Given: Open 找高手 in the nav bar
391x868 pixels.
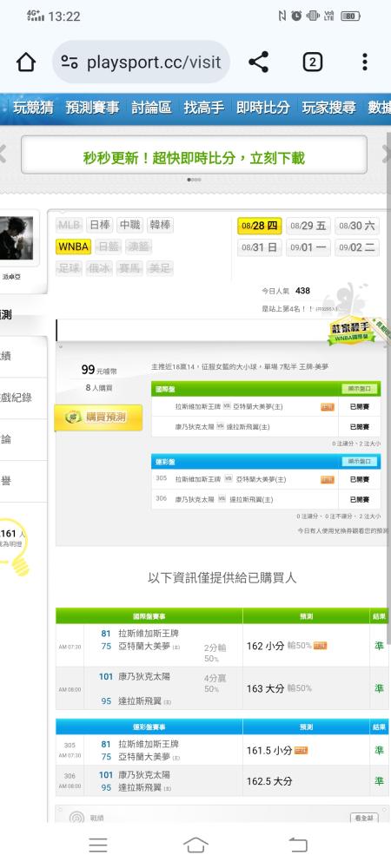Looking at the screenshot, I should [204, 108].
